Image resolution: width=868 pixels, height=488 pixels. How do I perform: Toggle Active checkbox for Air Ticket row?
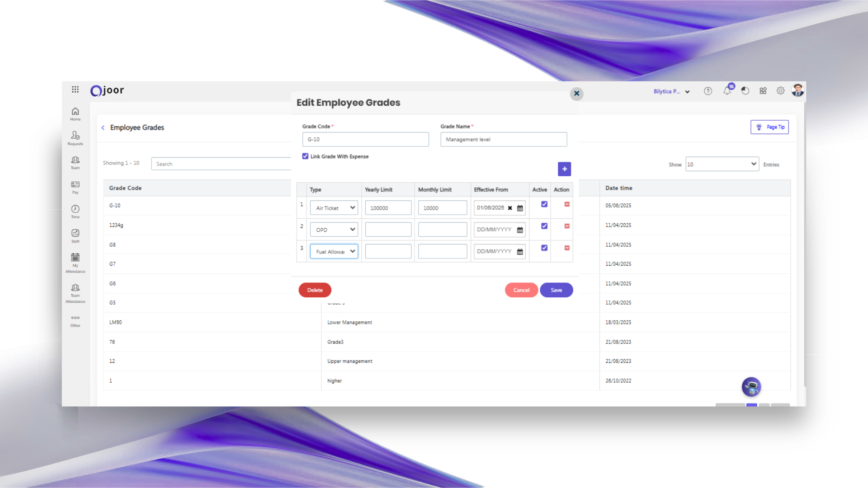click(x=544, y=204)
